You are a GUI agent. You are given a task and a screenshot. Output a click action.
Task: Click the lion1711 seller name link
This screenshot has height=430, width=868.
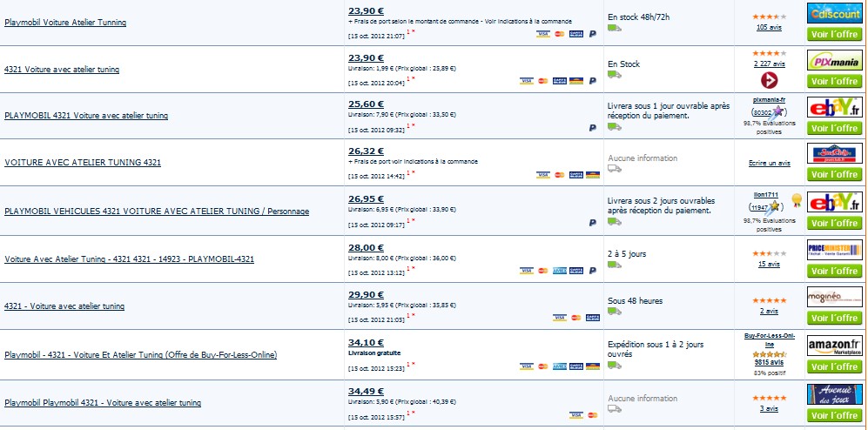766,194
